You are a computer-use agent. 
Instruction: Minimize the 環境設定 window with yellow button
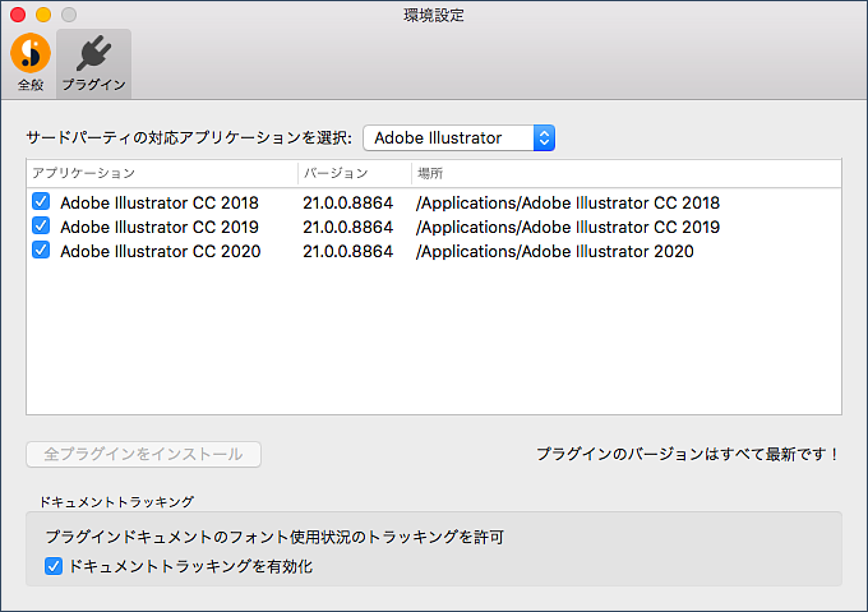tap(43, 15)
